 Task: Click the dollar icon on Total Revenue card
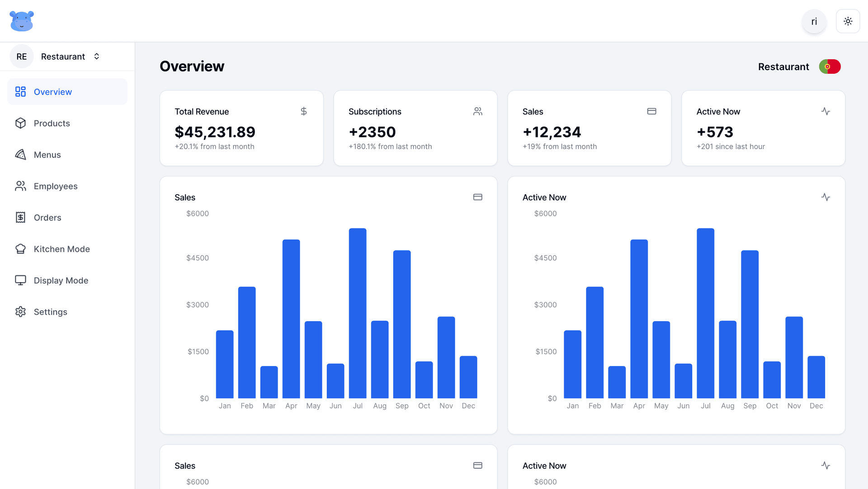click(x=304, y=111)
